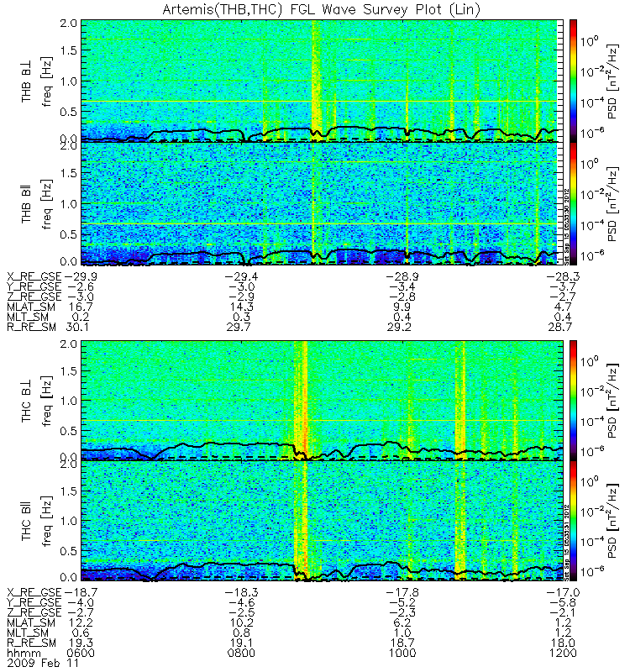Click the Z_RE_GSE value -2.9
The height and width of the screenshot is (672, 630).
point(242,297)
